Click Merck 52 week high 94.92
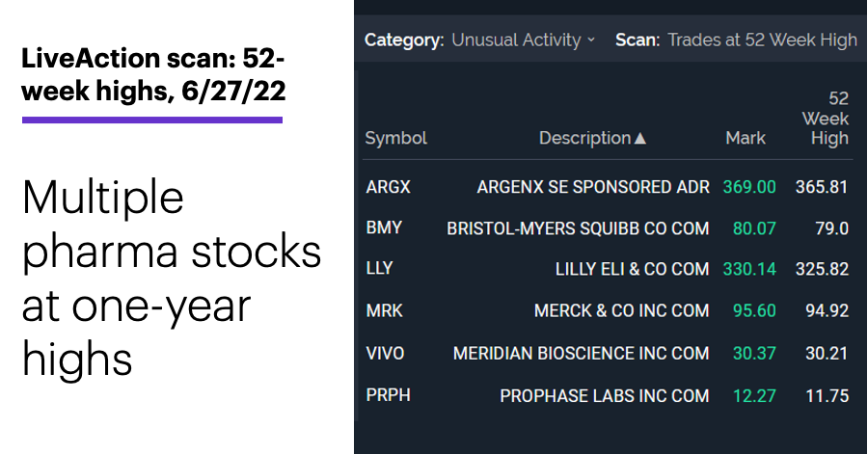This screenshot has height=454, width=868. point(827,310)
